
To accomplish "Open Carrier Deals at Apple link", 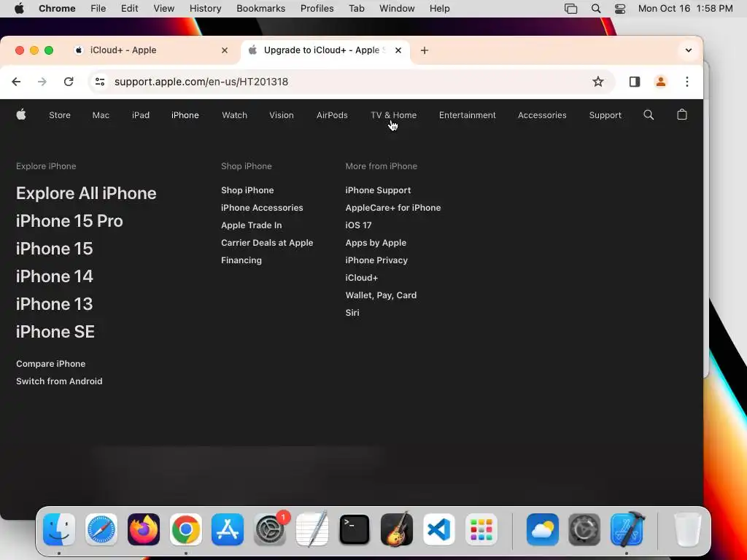I will [267, 243].
